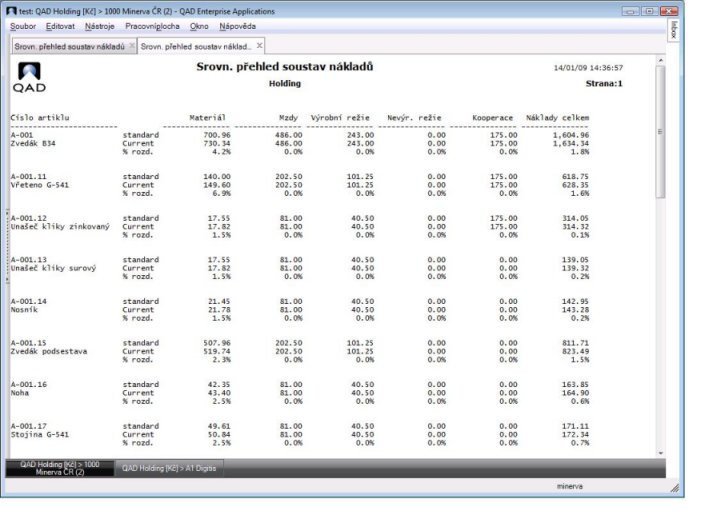The height and width of the screenshot is (531, 705).
Task: Click material percentage 6.9%
Action: pyautogui.click(x=221, y=193)
